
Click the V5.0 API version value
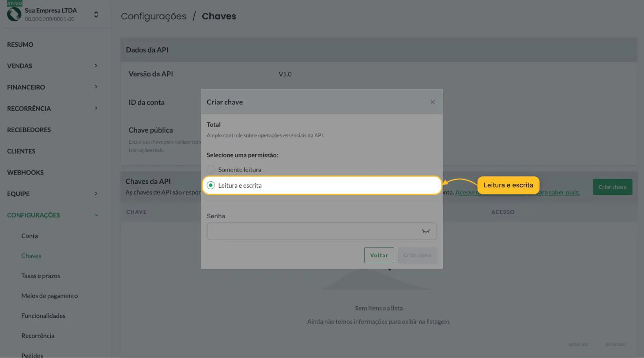285,74
